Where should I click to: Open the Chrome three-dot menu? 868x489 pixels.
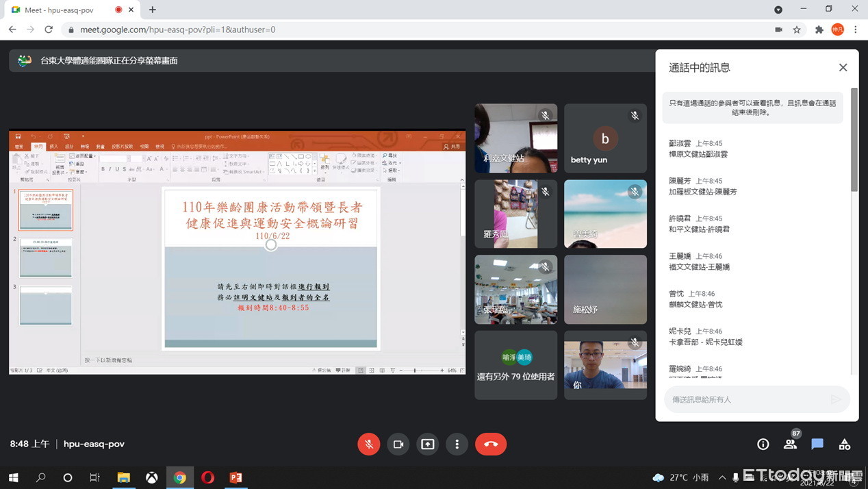point(855,30)
